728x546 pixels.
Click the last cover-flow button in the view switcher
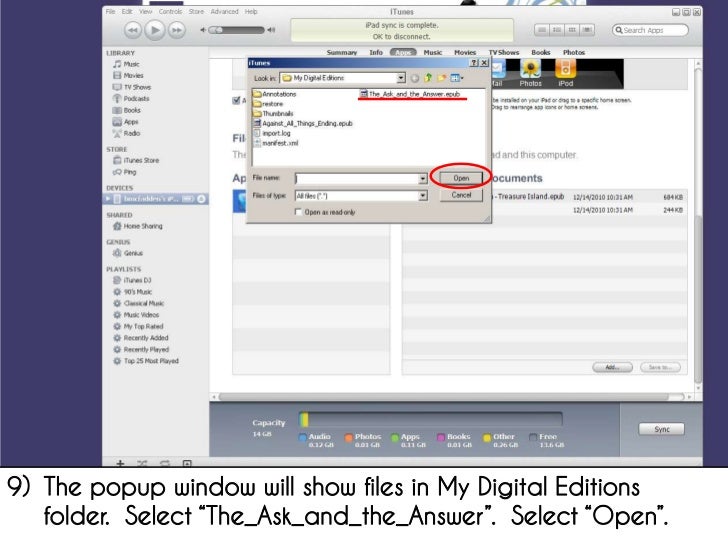point(587,30)
